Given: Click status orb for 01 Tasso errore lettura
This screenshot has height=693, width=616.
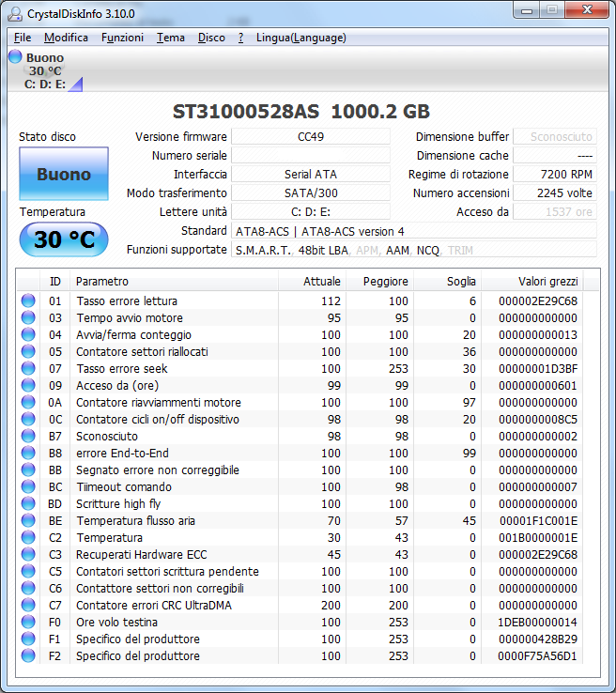Looking at the screenshot, I should tap(28, 300).
